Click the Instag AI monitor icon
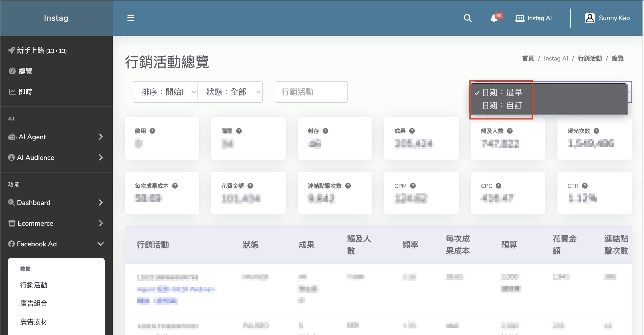 click(x=520, y=18)
